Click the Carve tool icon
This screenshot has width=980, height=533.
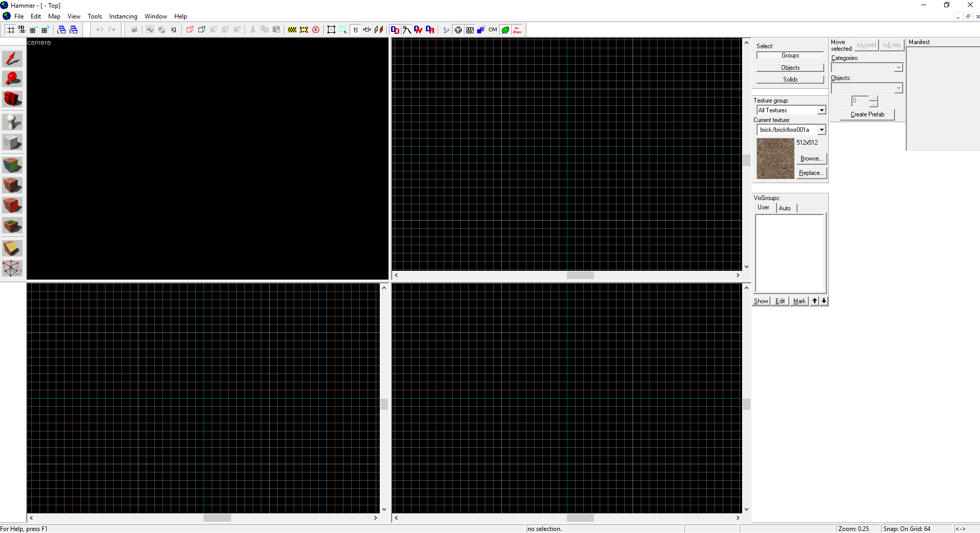tap(134, 30)
